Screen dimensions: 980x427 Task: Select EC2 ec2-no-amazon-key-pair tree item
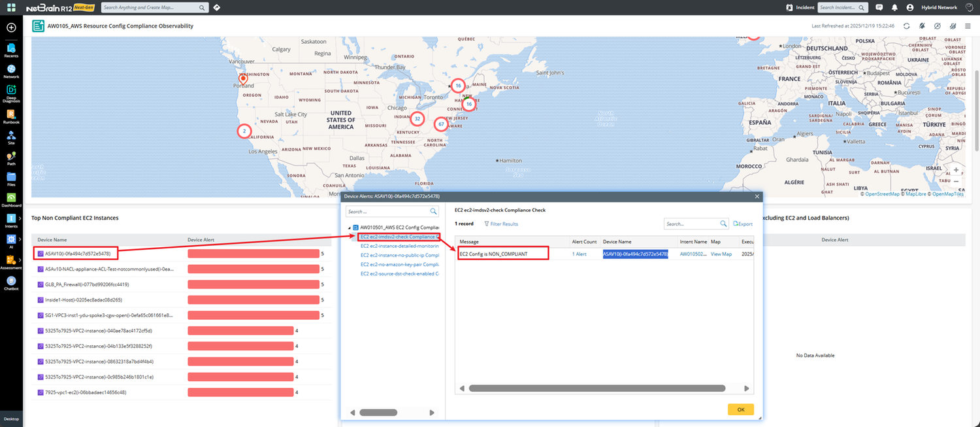pos(400,264)
